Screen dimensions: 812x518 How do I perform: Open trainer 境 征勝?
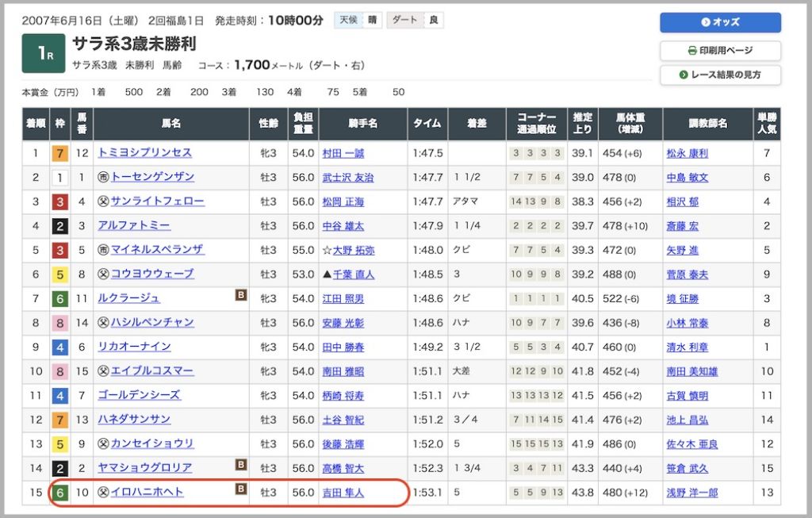[x=683, y=299]
